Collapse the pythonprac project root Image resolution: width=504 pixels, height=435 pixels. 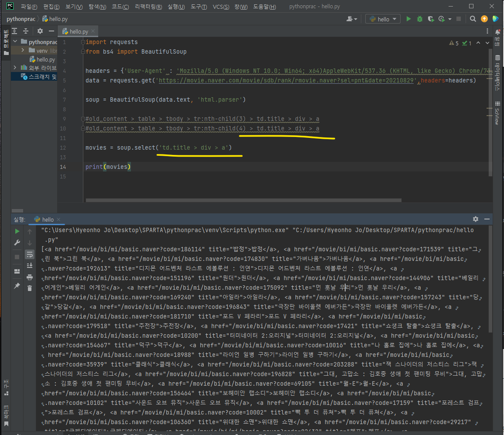(15, 41)
